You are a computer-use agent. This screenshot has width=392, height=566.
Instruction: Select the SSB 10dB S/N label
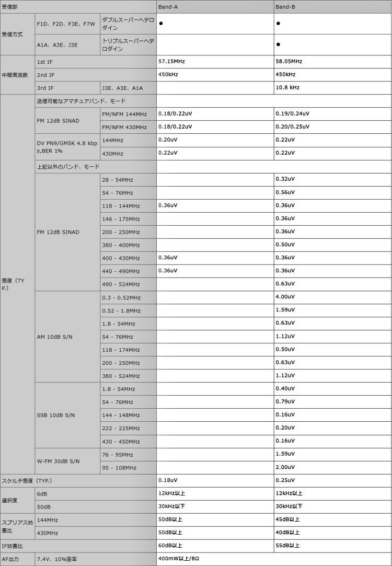[x=55, y=415]
